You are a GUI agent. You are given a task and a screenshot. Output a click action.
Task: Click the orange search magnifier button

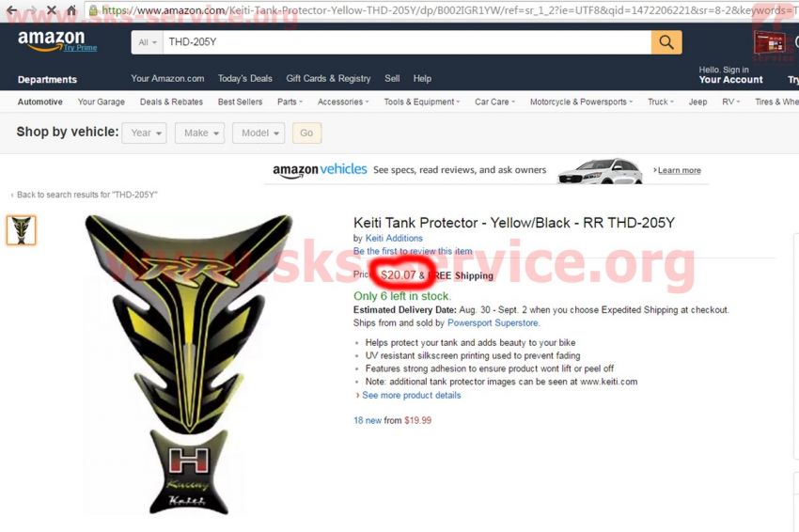pyautogui.click(x=666, y=41)
